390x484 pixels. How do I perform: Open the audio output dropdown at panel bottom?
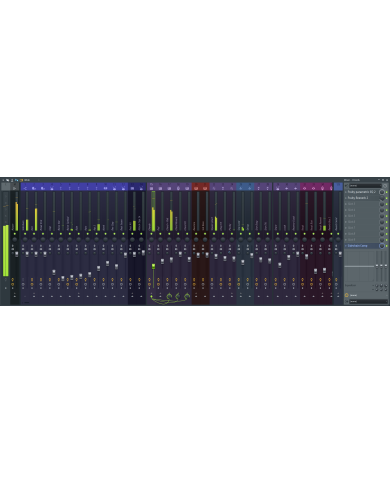coord(368,301)
